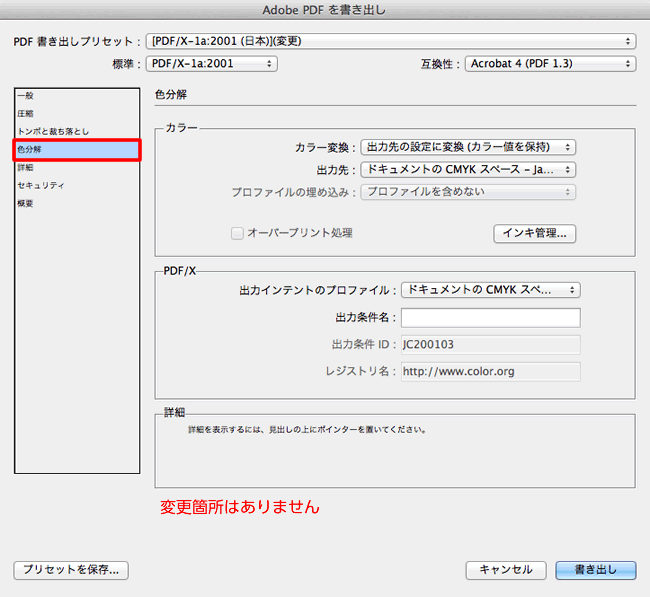Click プリセットを保存 button
650x597 pixels.
(x=71, y=570)
